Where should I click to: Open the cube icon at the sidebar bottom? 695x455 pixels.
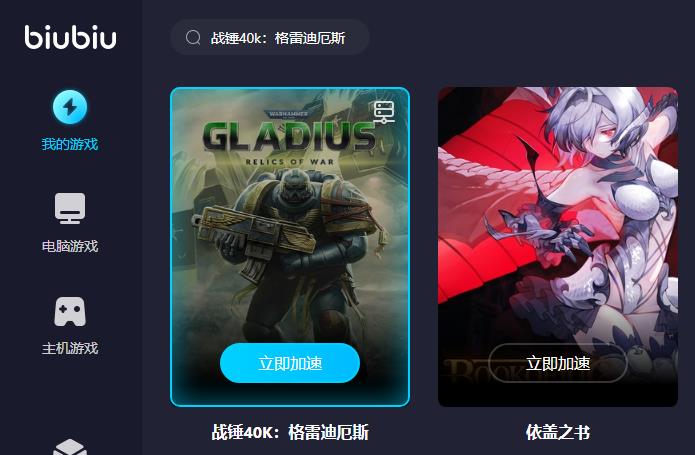coord(70,447)
